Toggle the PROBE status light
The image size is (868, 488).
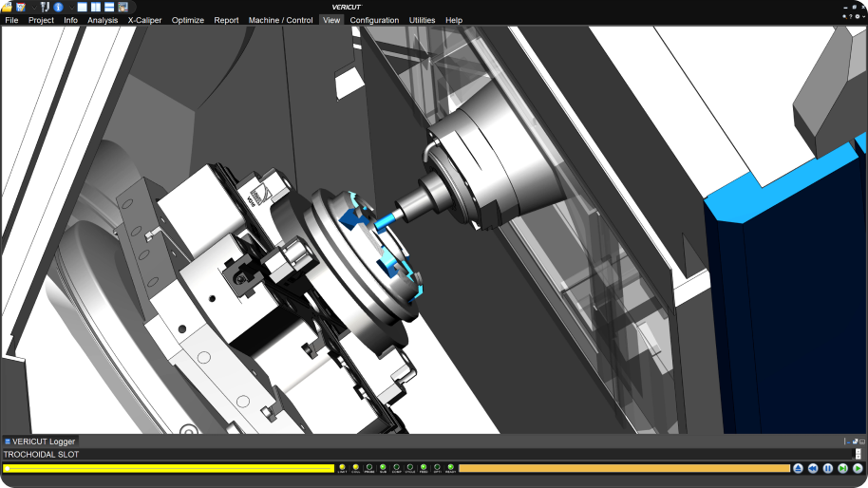tap(368, 467)
